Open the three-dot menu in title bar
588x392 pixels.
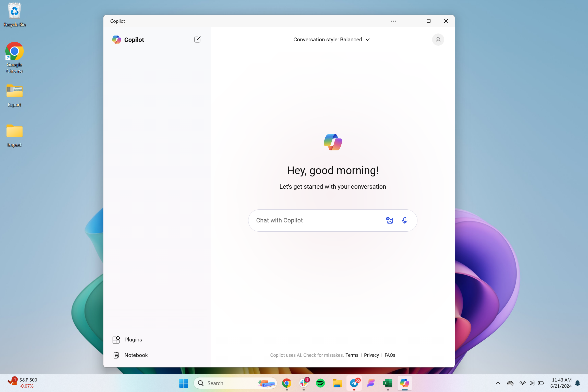click(x=393, y=21)
